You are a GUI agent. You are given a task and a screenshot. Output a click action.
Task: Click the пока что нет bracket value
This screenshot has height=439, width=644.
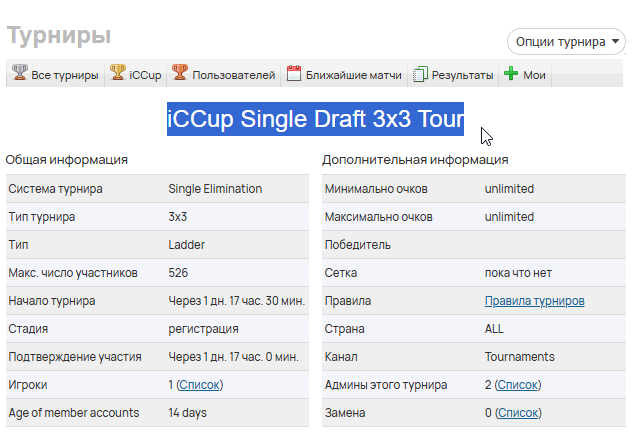point(518,273)
